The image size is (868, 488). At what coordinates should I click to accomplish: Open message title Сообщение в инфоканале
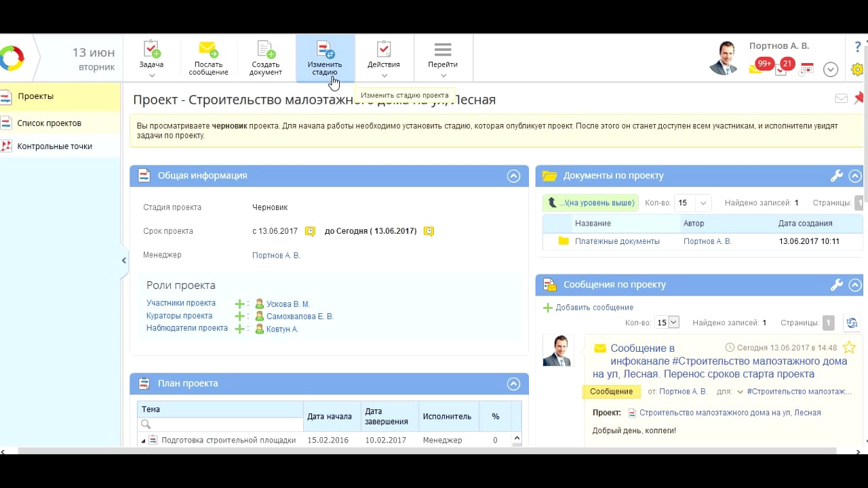click(719, 361)
